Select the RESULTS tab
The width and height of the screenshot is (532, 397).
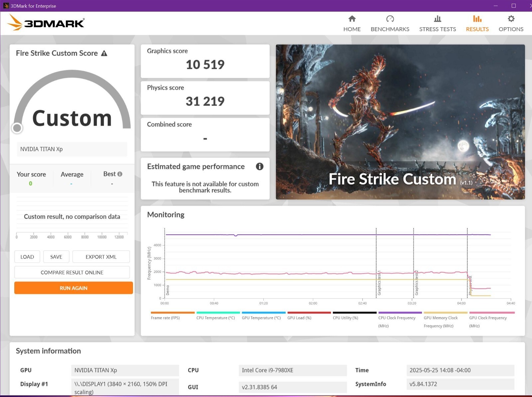click(x=477, y=24)
